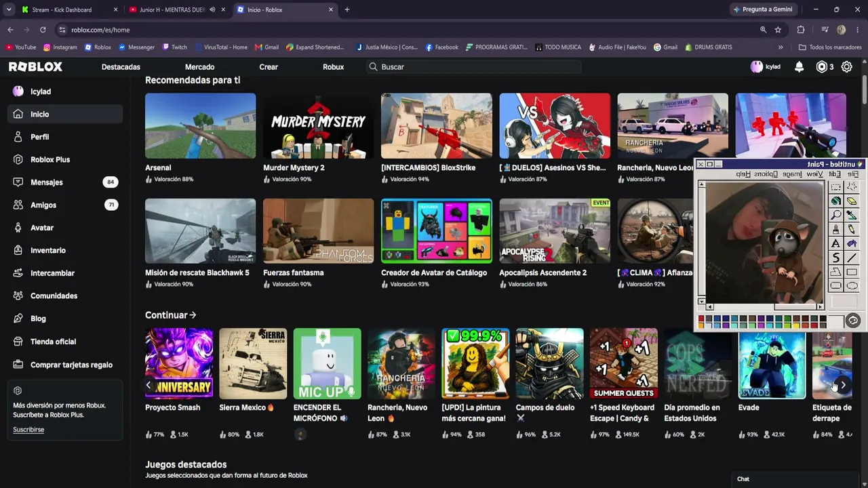This screenshot has width=868, height=488.
Task: Go to Inventario in the sidebar
Action: click(x=65, y=250)
